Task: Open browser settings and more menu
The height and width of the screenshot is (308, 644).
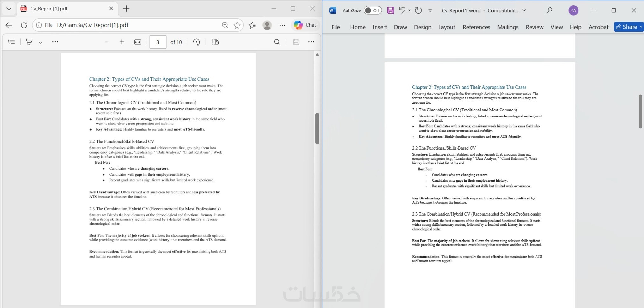Action: (x=282, y=25)
